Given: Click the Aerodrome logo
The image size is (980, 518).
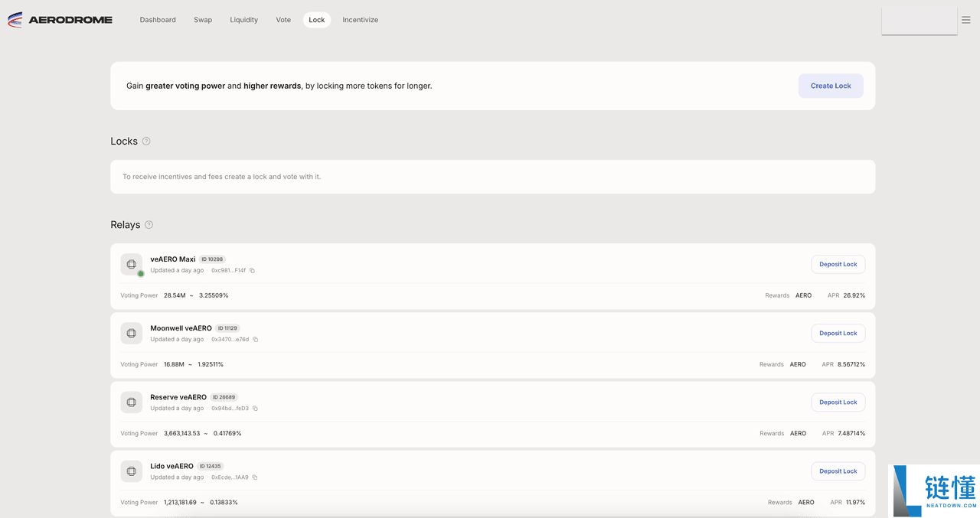Looking at the screenshot, I should pyautogui.click(x=60, y=20).
